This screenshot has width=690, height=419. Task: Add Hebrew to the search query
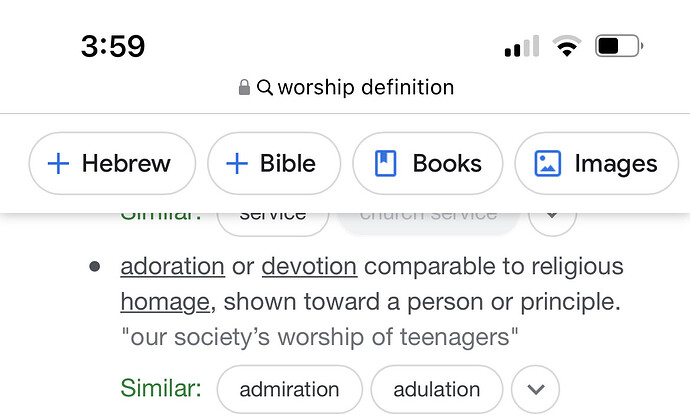pyautogui.click(x=112, y=163)
